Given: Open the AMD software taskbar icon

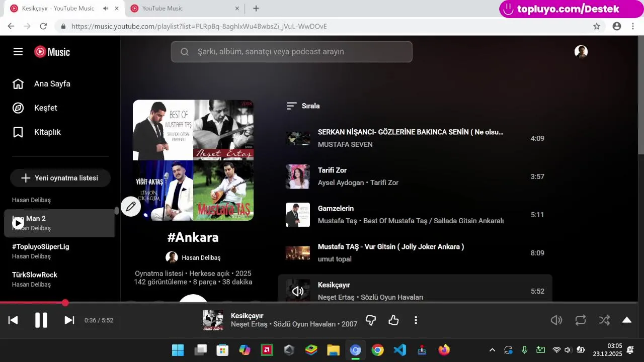Looking at the screenshot, I should tap(267, 350).
